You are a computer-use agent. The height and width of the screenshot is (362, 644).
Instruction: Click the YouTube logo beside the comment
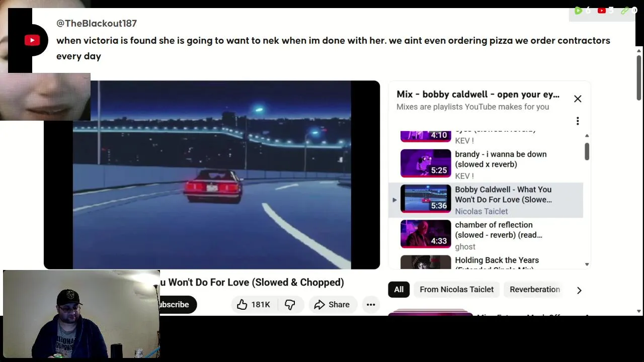pos(32,40)
